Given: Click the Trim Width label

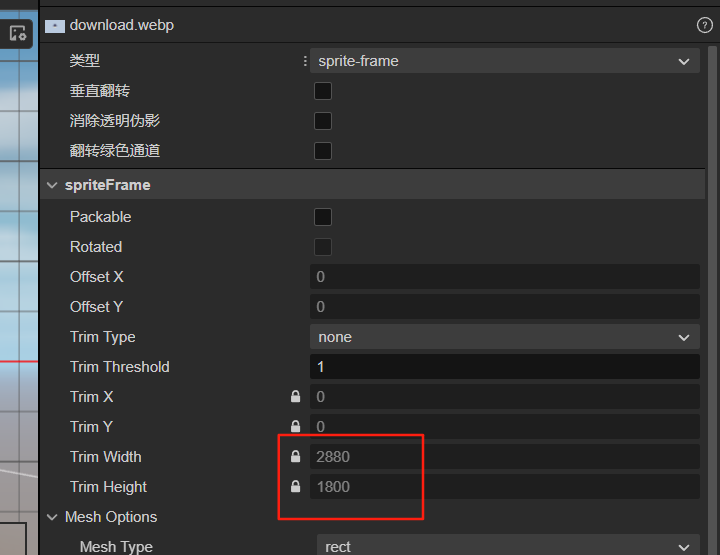Looking at the screenshot, I should (106, 457).
